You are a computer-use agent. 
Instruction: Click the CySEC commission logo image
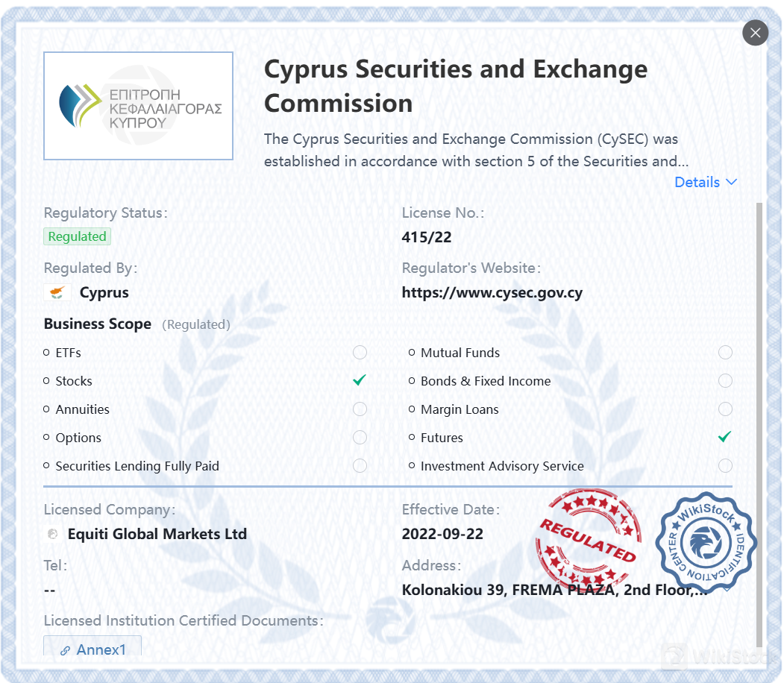click(x=138, y=105)
